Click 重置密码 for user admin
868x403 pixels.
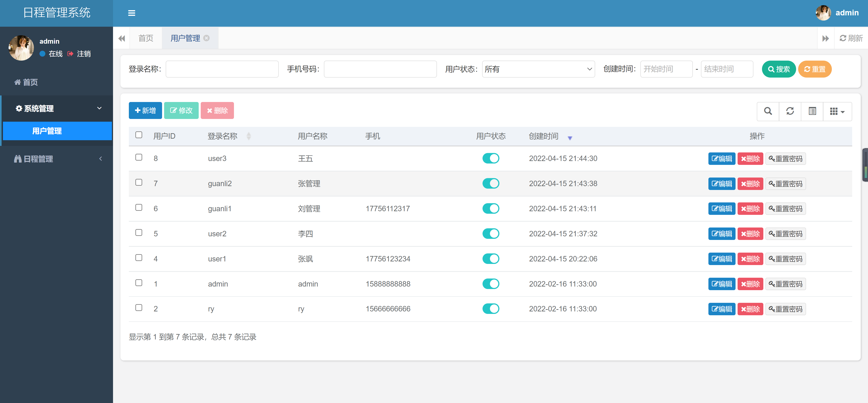tap(785, 284)
